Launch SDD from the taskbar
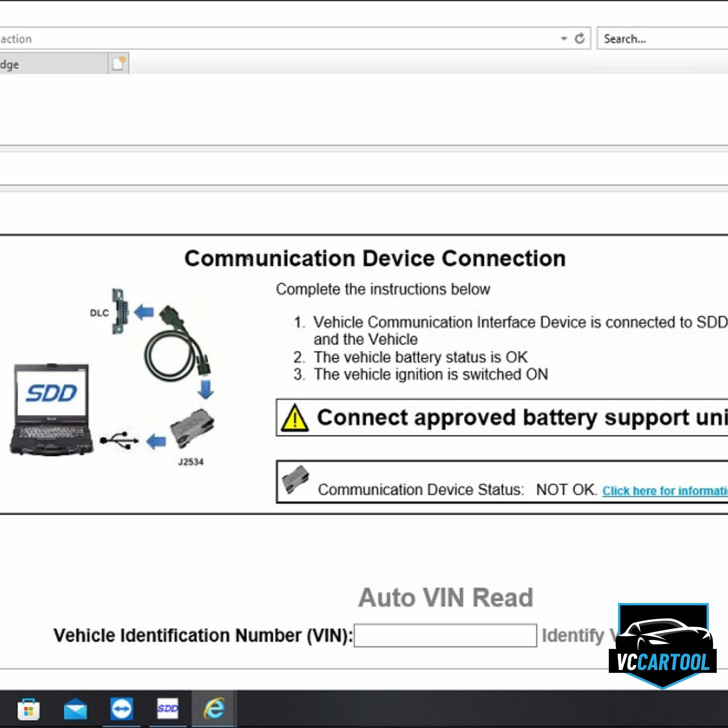Screen dimensions: 728x728 (x=168, y=708)
